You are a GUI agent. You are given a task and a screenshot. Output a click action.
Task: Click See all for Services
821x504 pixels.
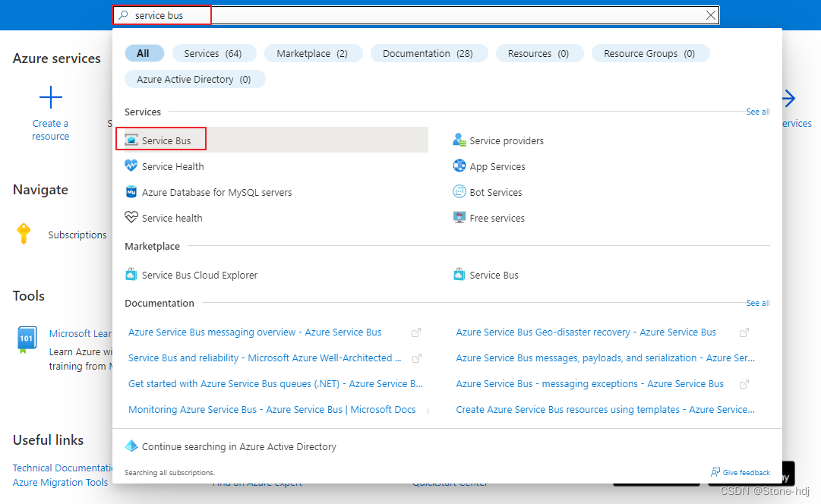[758, 112]
